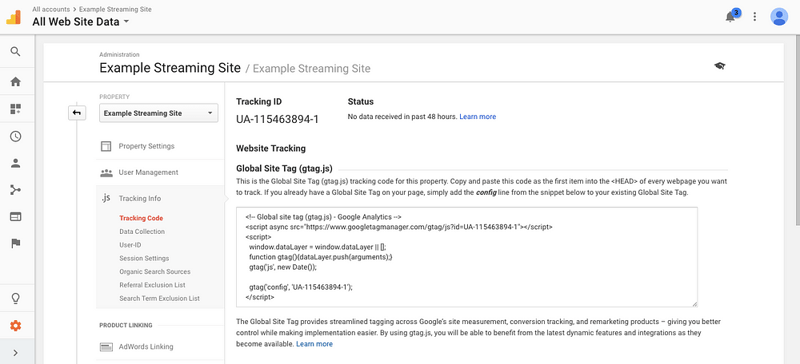800x364 pixels.
Task: Open the Example Streaming Site property dropdown
Action: 159,113
